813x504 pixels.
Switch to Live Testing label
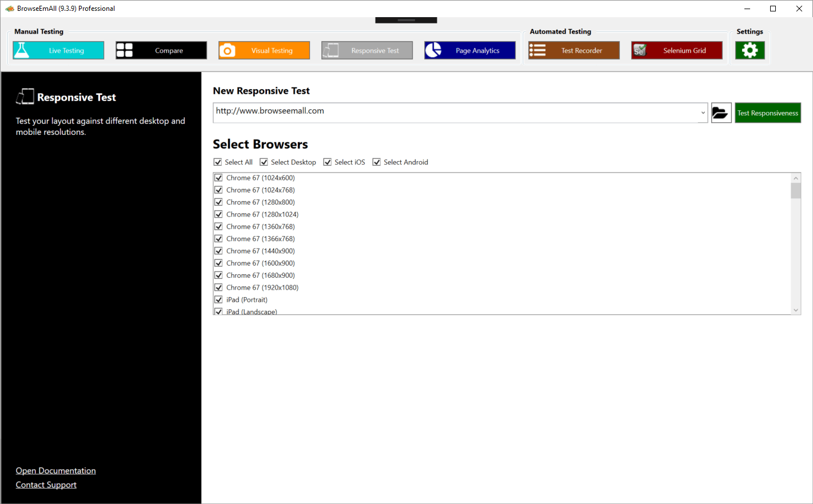coord(66,51)
